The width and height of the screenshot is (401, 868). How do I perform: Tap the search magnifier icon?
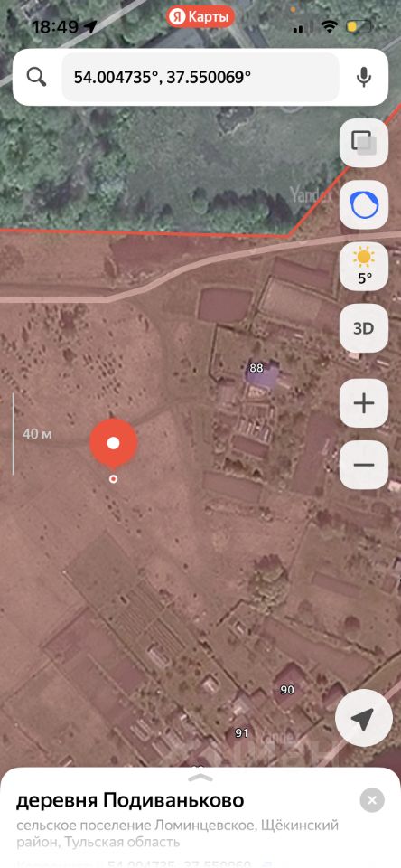[36, 78]
